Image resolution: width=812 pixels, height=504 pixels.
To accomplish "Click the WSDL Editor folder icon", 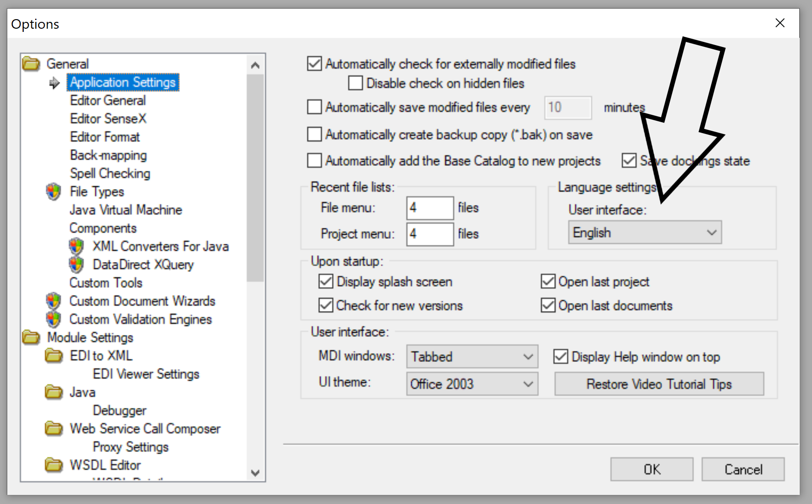I will (x=54, y=465).
